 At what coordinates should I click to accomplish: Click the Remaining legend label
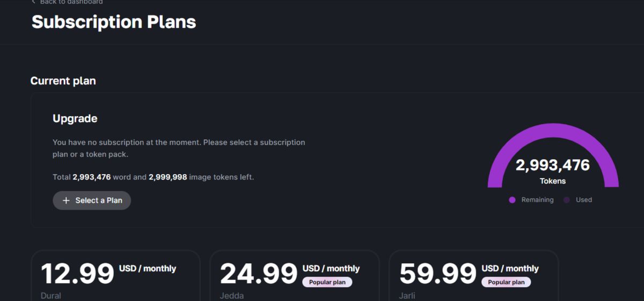(x=537, y=200)
